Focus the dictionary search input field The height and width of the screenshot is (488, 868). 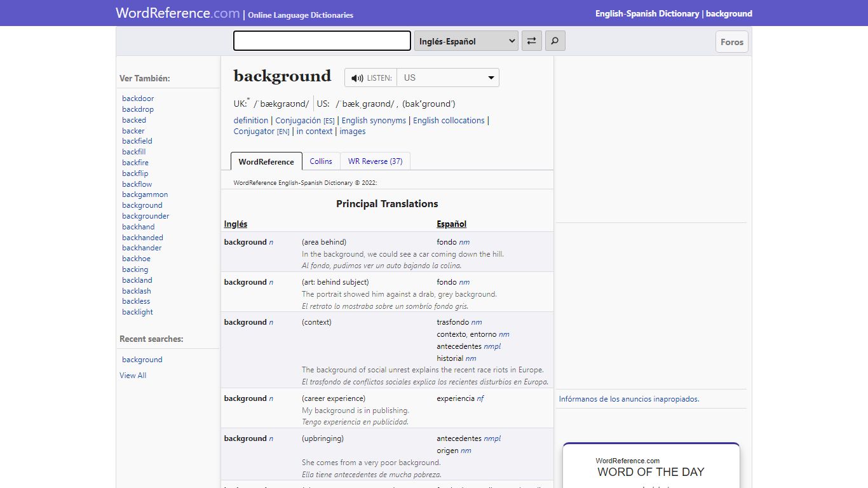(x=322, y=41)
